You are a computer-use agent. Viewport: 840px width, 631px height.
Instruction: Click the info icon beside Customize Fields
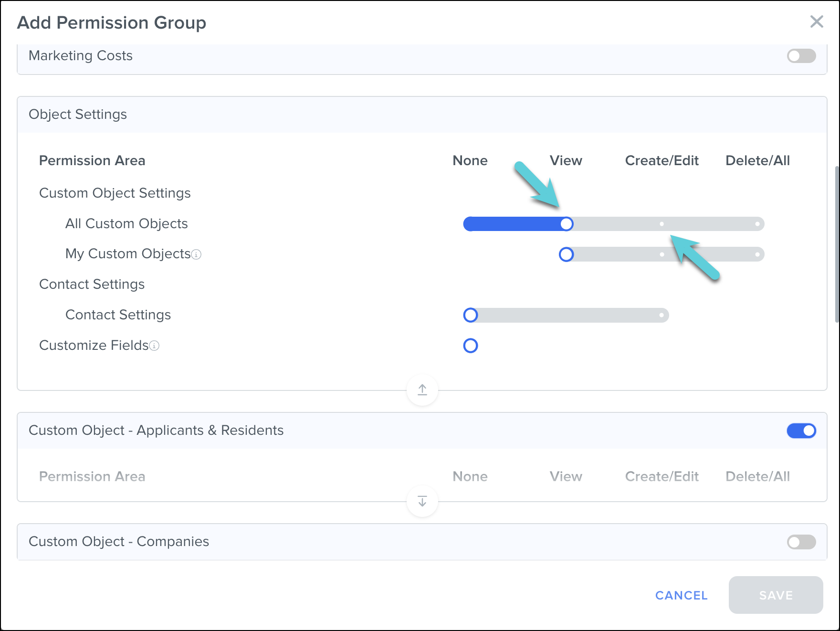pyautogui.click(x=154, y=346)
